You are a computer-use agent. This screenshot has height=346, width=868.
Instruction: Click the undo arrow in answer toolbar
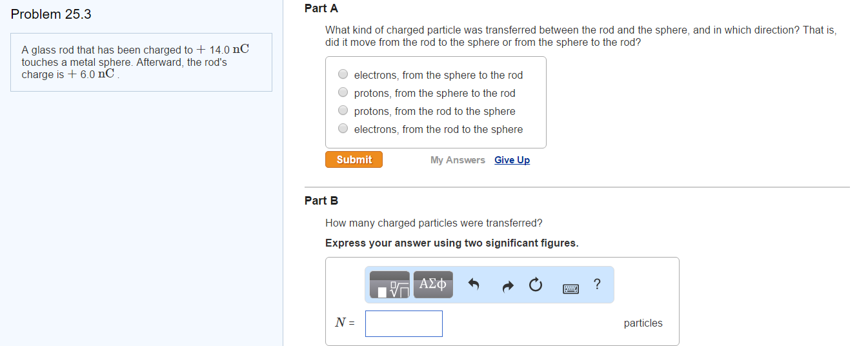pyautogui.click(x=474, y=285)
